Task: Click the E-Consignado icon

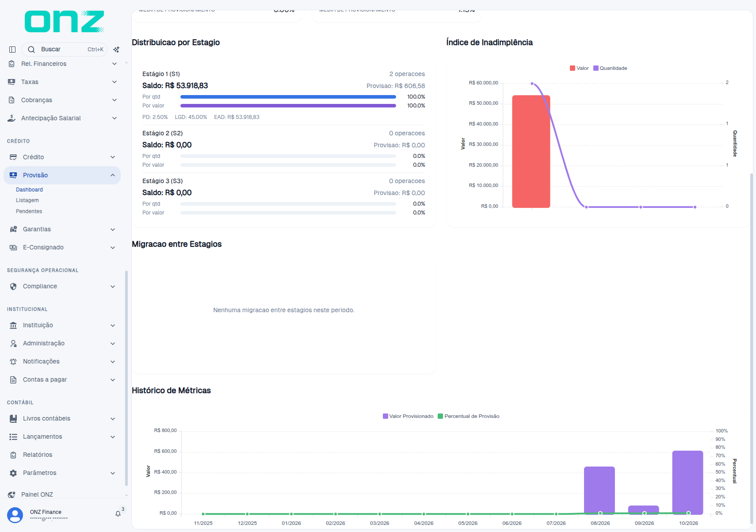Action: coord(13,247)
